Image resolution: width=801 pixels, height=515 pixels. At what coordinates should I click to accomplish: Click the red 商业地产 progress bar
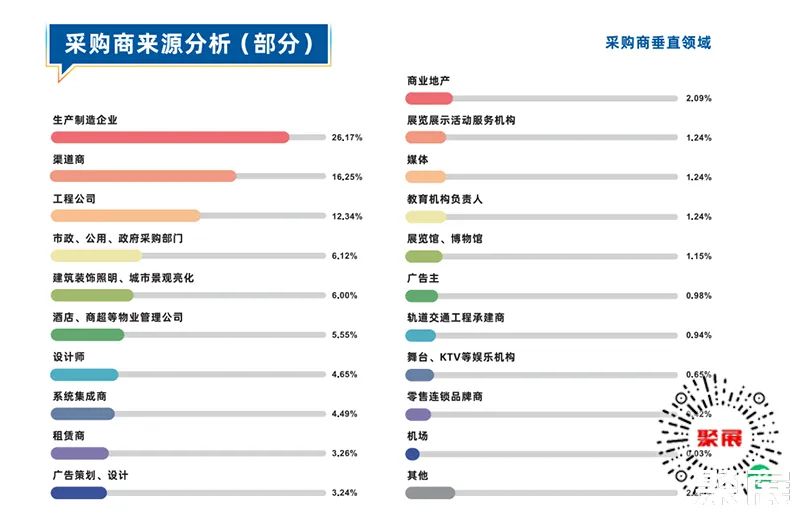click(x=429, y=98)
